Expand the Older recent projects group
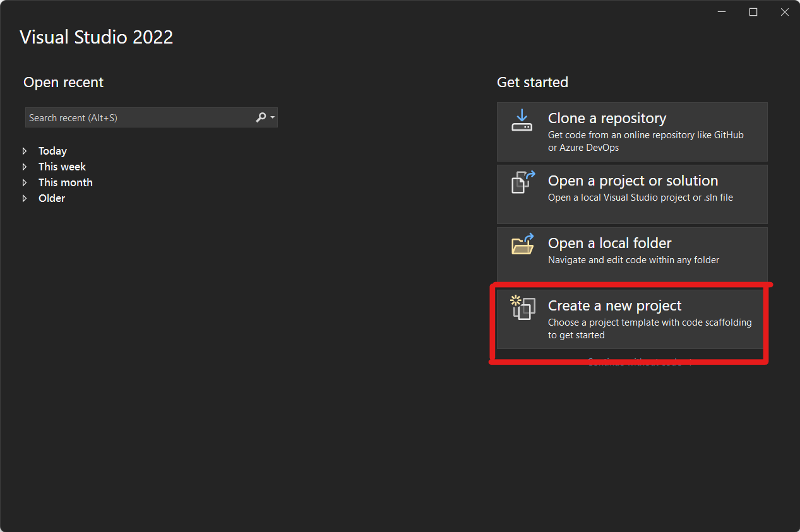 pos(25,198)
